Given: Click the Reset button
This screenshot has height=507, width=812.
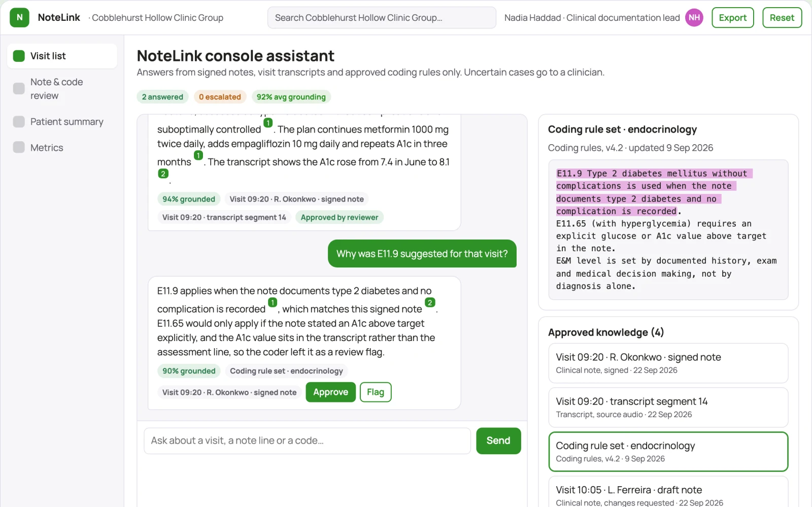Looking at the screenshot, I should click(x=782, y=17).
